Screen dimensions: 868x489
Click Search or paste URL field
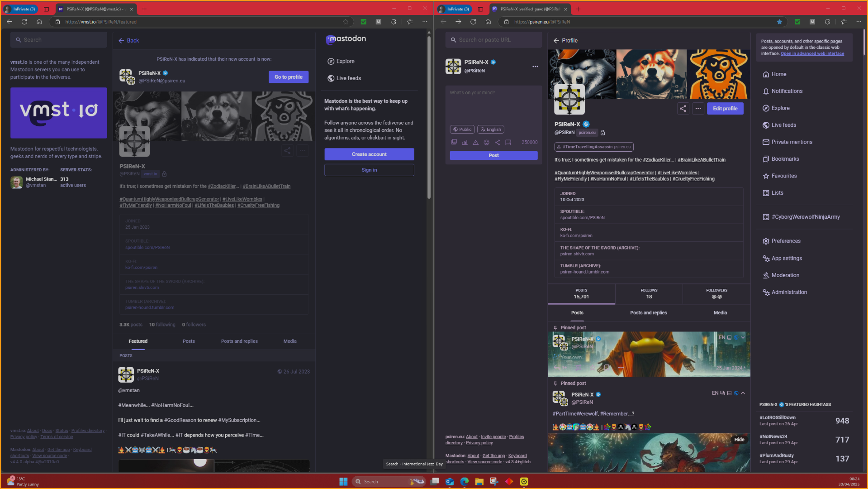coord(493,40)
